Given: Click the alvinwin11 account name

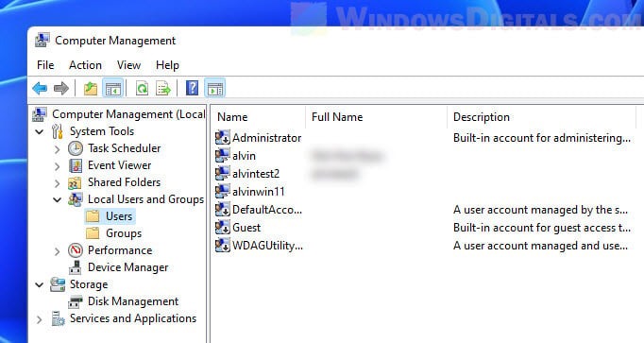Looking at the screenshot, I should point(259,192).
